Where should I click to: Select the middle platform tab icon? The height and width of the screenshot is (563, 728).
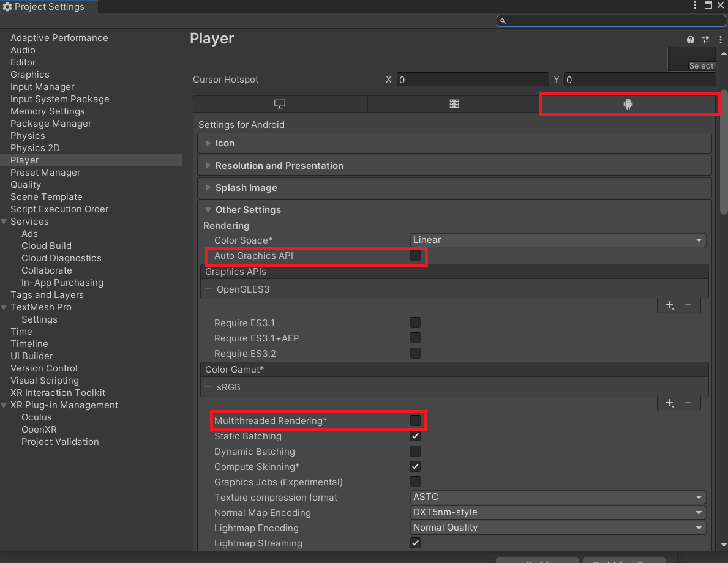(x=454, y=103)
